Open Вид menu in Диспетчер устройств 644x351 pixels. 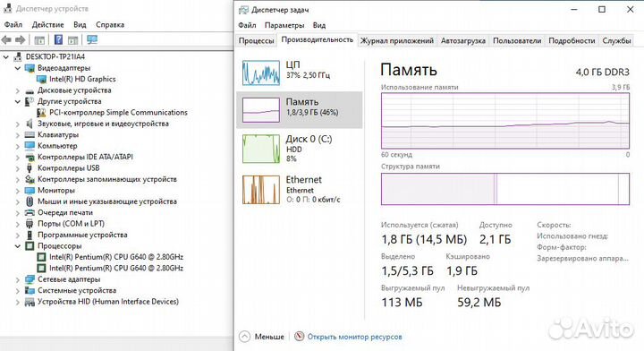coord(80,25)
